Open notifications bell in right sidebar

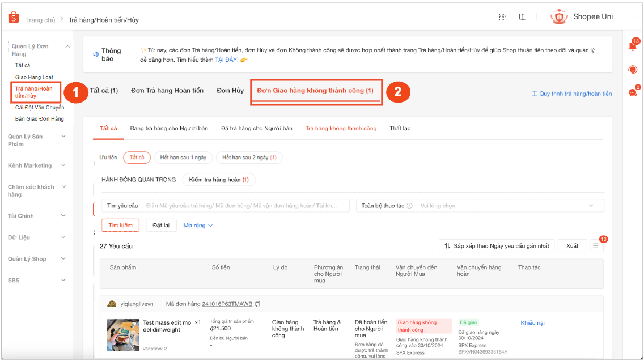click(633, 46)
